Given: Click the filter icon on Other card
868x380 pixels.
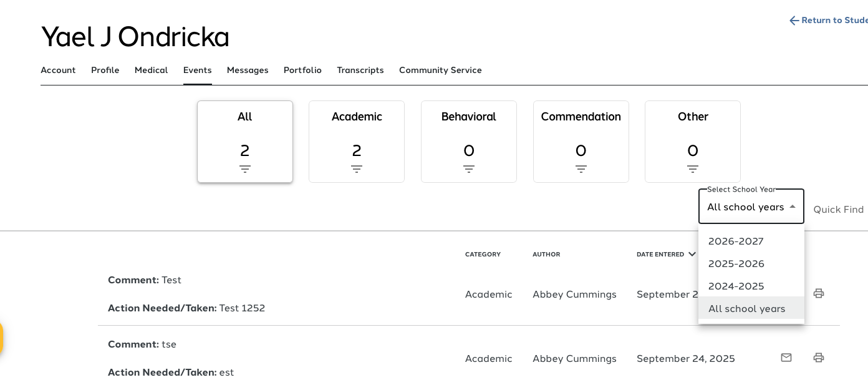Looking at the screenshot, I should point(693,169).
